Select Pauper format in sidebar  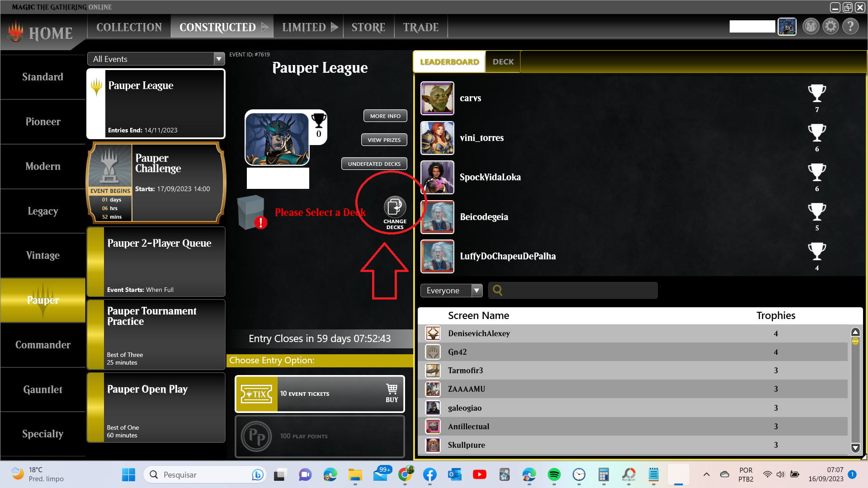click(x=43, y=300)
